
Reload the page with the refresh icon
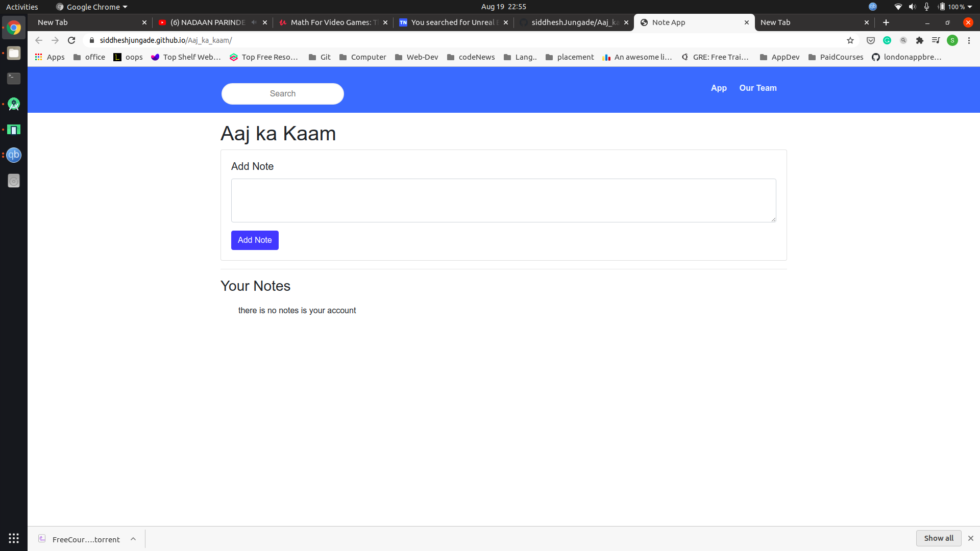click(x=71, y=40)
